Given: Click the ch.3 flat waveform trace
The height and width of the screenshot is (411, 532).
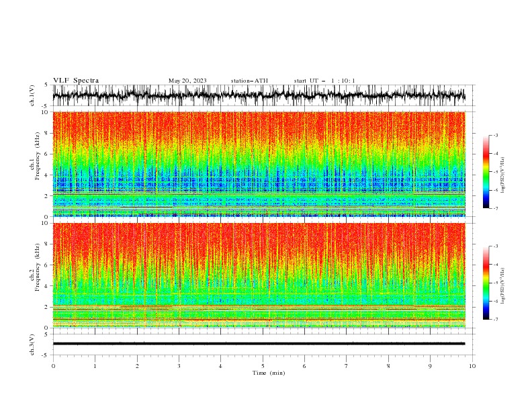Looking at the screenshot, I should (x=259, y=344).
